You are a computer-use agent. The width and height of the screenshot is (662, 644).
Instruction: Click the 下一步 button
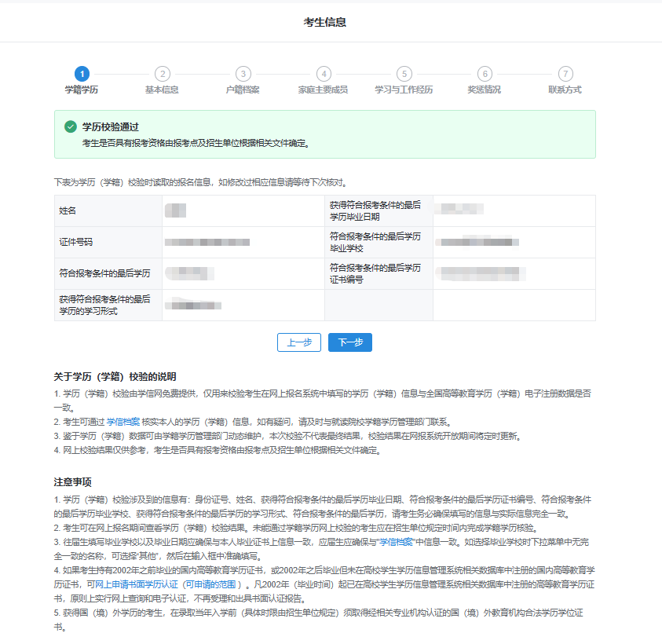(x=350, y=342)
